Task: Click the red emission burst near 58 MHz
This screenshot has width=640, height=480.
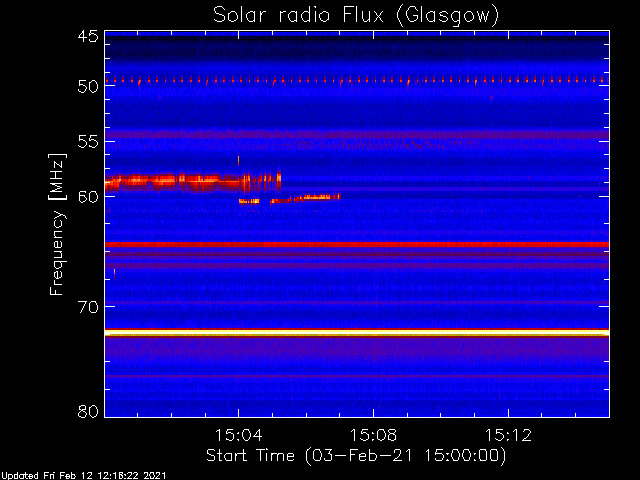Action: (x=193, y=182)
